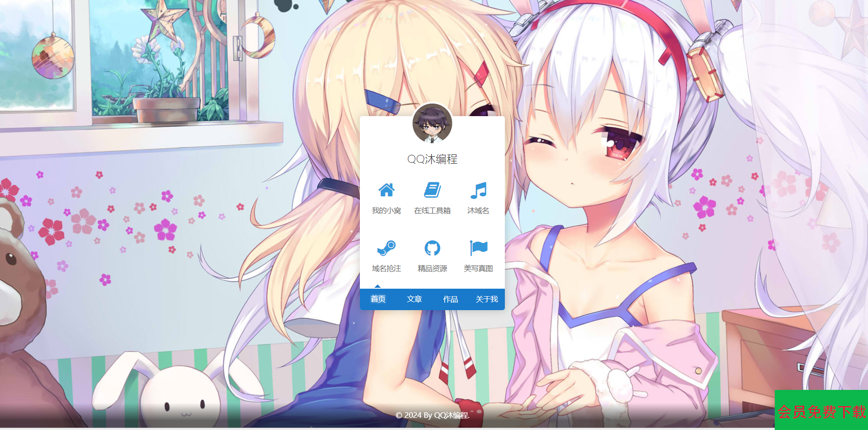This screenshot has width=868, height=430.
Task: Click the music note icon above 沐域名
Action: (x=478, y=190)
